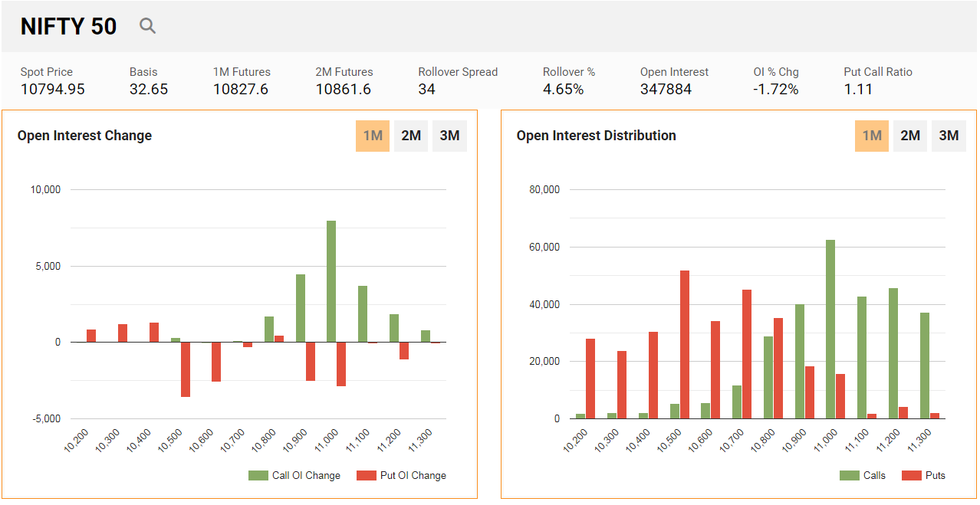Select 1M in Open Interest Change panel

coord(373,136)
